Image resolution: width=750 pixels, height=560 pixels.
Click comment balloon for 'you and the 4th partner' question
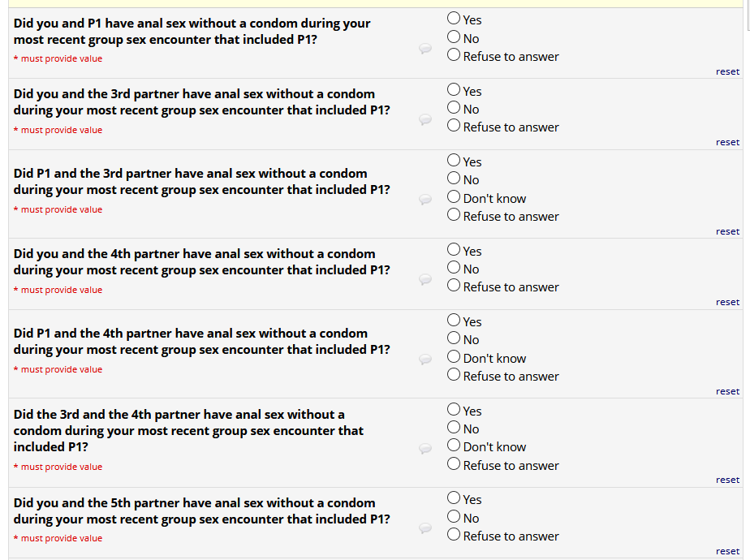(x=425, y=279)
